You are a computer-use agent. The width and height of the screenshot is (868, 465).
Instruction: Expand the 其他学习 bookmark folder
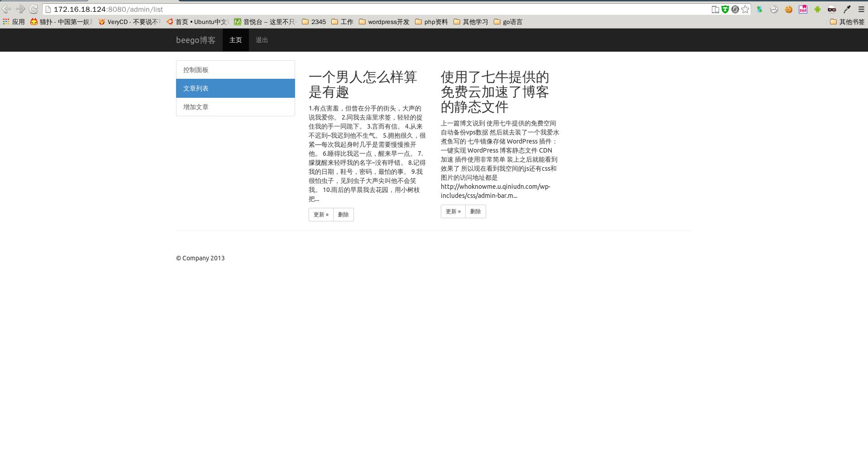pyautogui.click(x=471, y=22)
